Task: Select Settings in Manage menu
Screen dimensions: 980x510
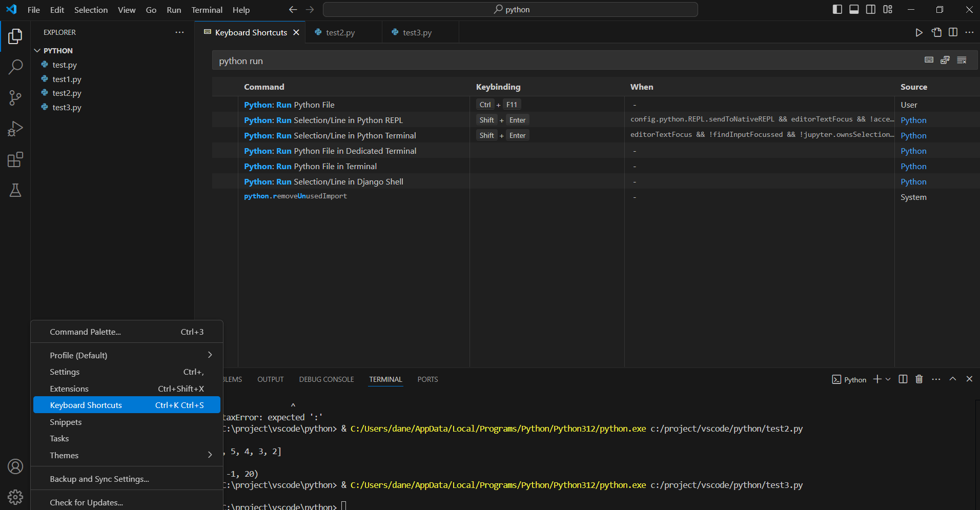Action: [x=127, y=372]
